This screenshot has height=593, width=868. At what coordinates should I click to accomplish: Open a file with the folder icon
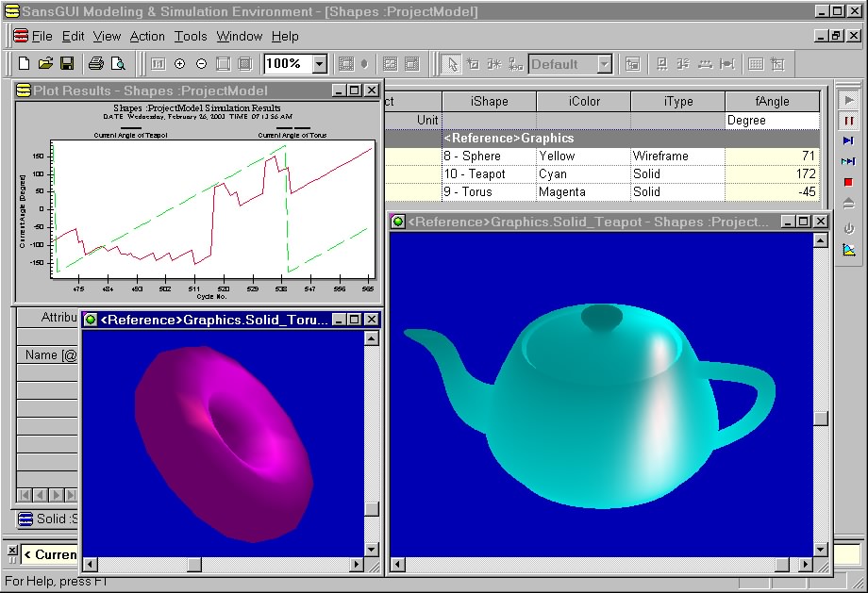44,64
